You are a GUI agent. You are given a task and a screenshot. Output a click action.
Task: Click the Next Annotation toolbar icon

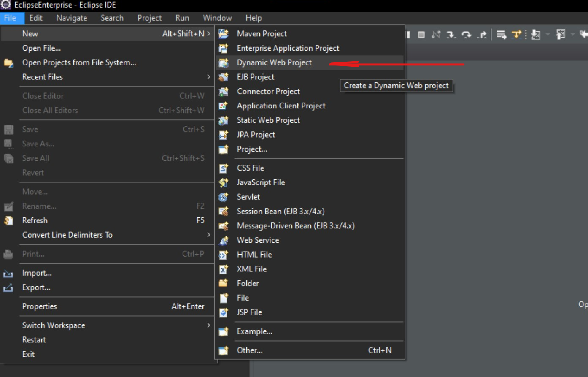point(536,35)
